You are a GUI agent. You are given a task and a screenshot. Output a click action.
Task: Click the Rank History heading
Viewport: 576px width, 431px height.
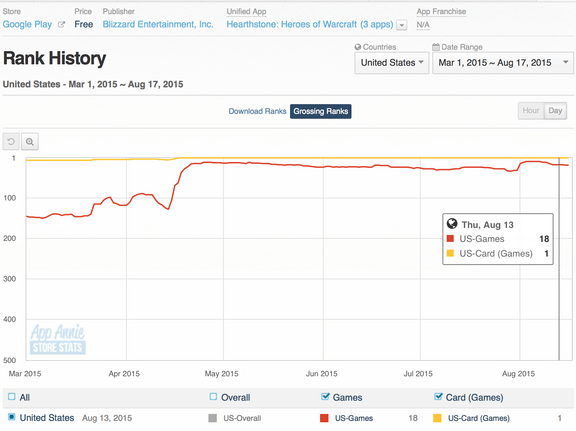(x=55, y=58)
